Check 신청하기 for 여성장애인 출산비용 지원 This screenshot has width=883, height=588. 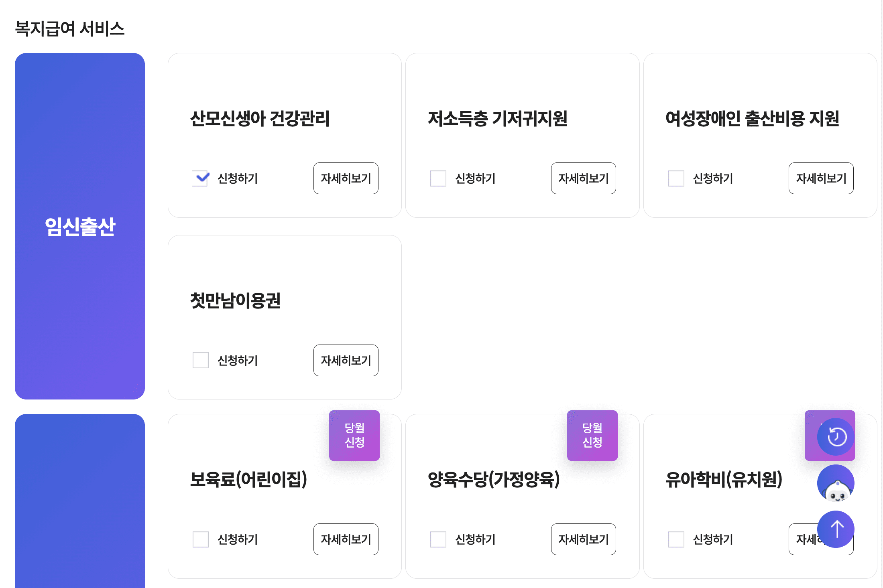point(676,179)
